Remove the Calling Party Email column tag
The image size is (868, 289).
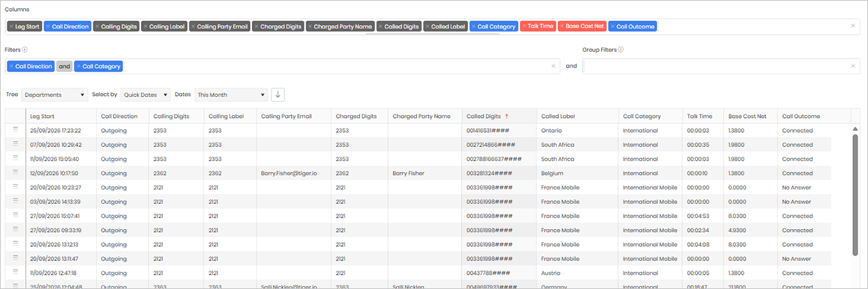point(194,27)
